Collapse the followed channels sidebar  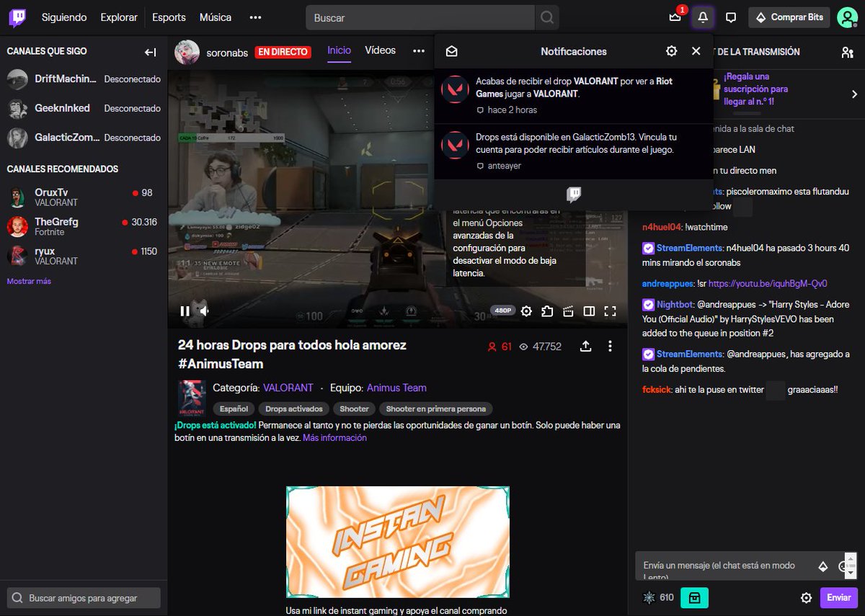(x=150, y=52)
